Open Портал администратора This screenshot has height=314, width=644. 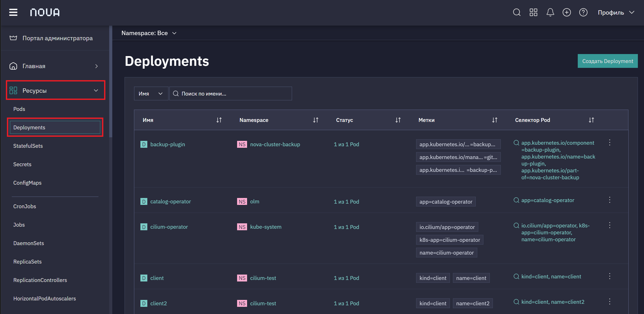(x=55, y=38)
